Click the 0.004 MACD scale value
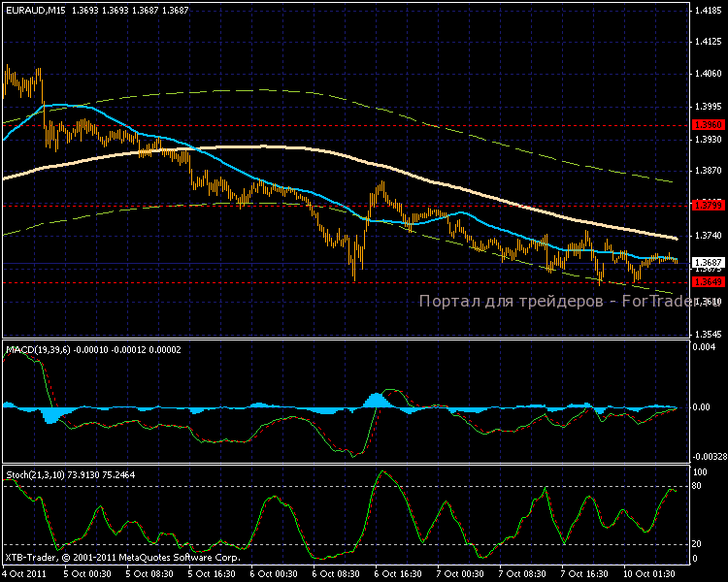The height and width of the screenshot is (582, 728). pyautogui.click(x=702, y=347)
